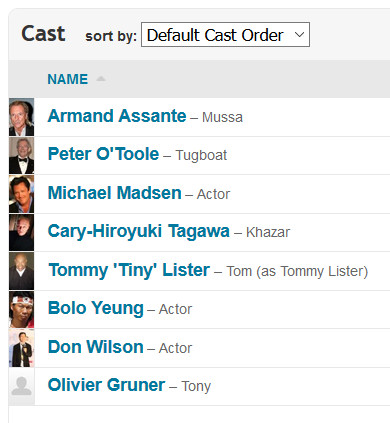Open Peter O'Toole's profile link

(103, 154)
